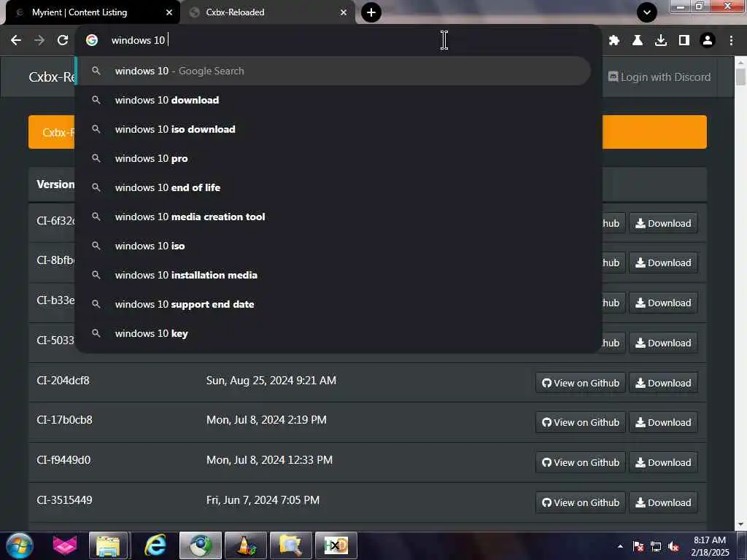Open a new tab with plus button
This screenshot has height=560, width=747.
click(371, 12)
